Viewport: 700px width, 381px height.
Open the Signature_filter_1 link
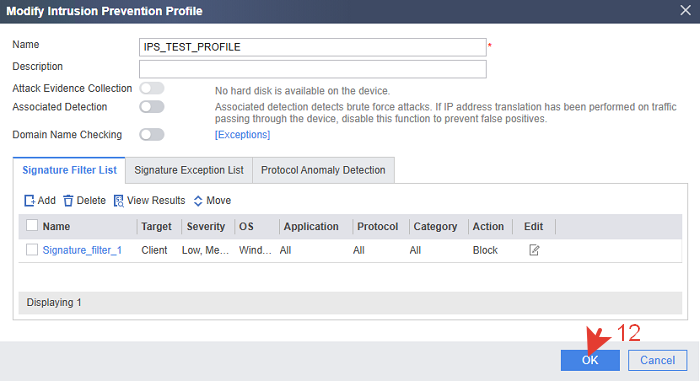82,250
